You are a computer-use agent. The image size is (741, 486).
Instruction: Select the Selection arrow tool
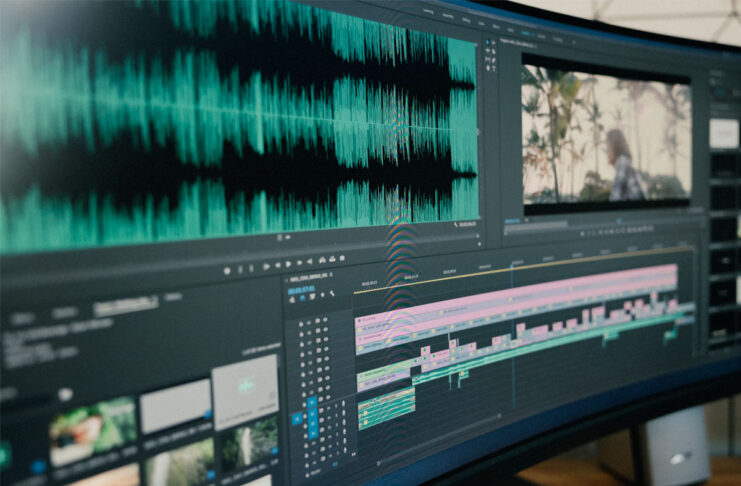[x=487, y=43]
